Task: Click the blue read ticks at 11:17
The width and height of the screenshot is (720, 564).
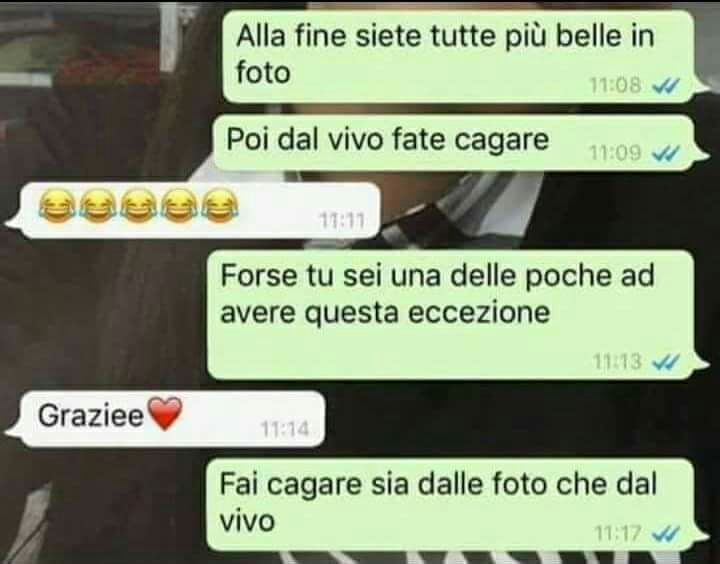Action: [x=666, y=534]
